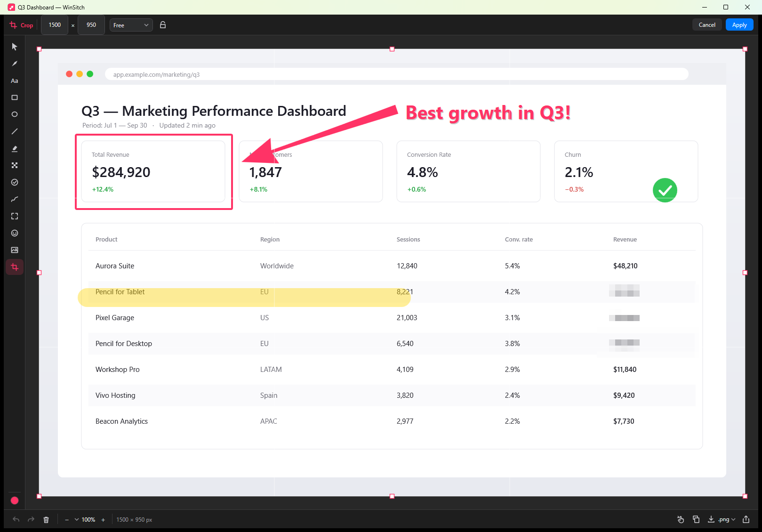Screen dimensions: 762x532
Task: Select the checkmark stamp tool
Action: point(15,182)
